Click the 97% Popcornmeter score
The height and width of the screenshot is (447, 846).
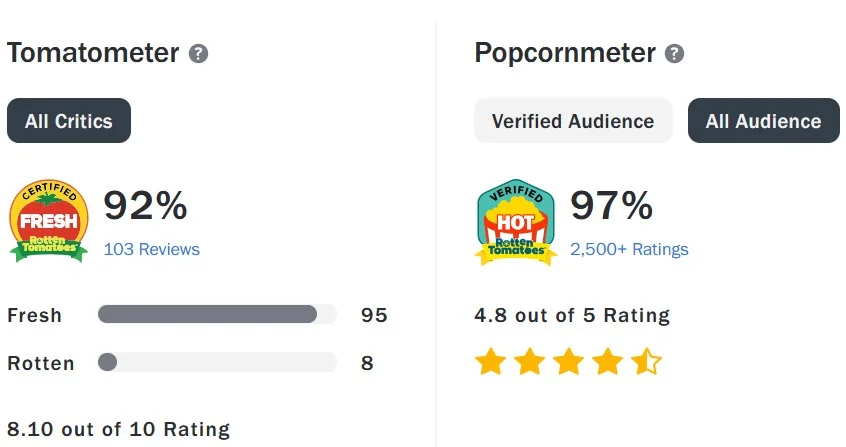[612, 206]
